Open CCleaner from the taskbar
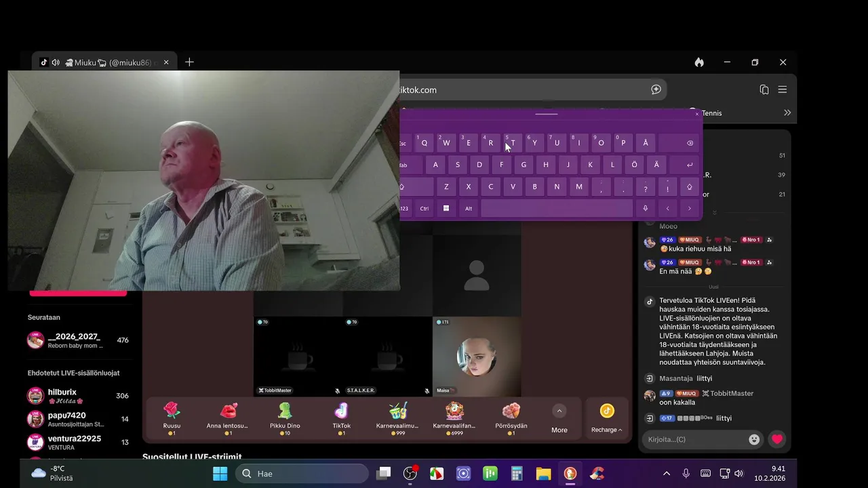The height and width of the screenshot is (488, 868). click(597, 474)
